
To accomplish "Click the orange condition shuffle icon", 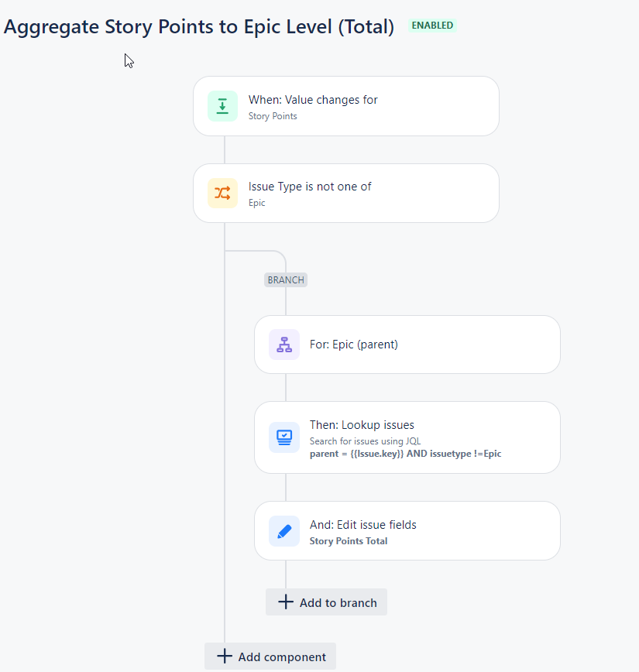I will click(222, 194).
